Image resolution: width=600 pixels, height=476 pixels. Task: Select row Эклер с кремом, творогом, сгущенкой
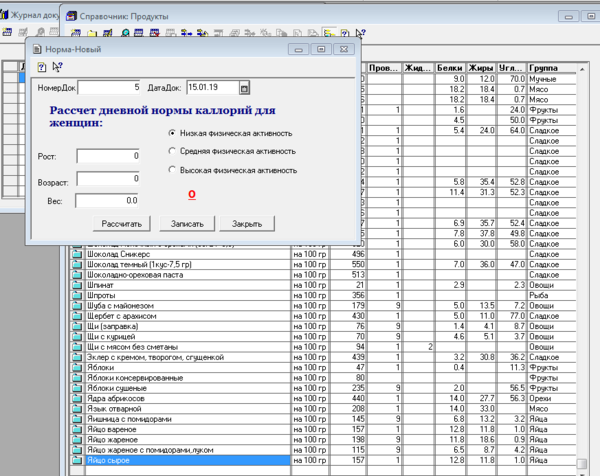click(323, 357)
